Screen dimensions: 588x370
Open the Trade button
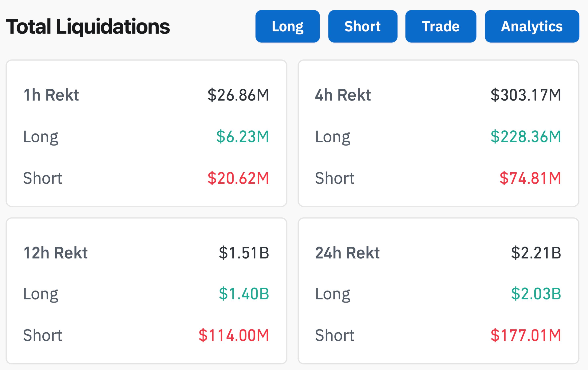(440, 26)
